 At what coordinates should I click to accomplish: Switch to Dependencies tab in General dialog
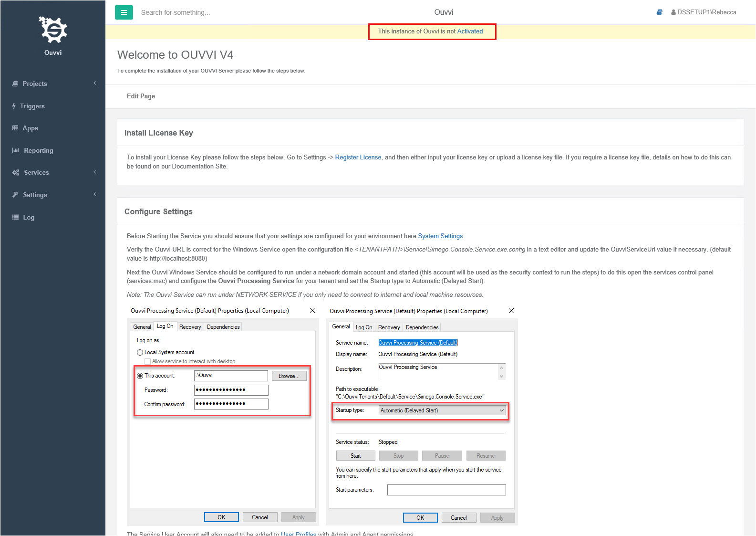[422, 327]
